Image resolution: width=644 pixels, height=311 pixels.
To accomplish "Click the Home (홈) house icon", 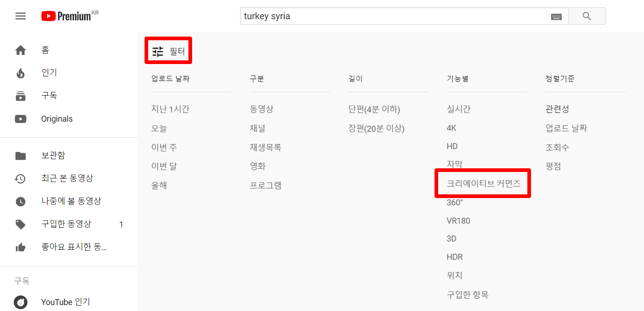I will 21,50.
